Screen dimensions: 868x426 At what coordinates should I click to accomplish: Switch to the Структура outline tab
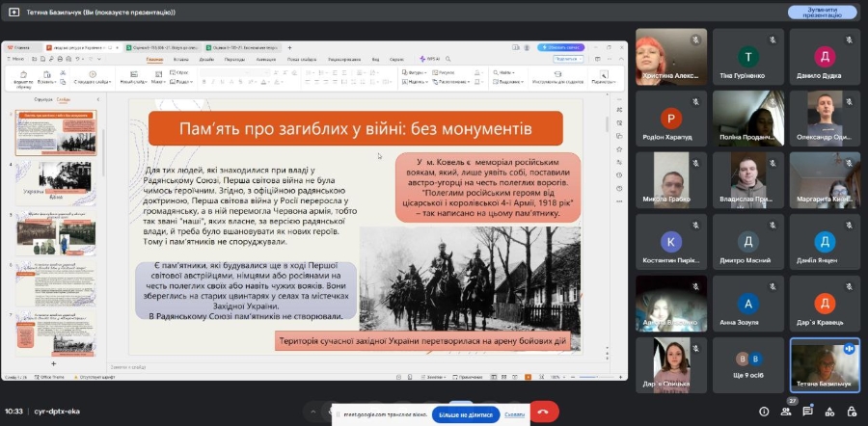42,99
